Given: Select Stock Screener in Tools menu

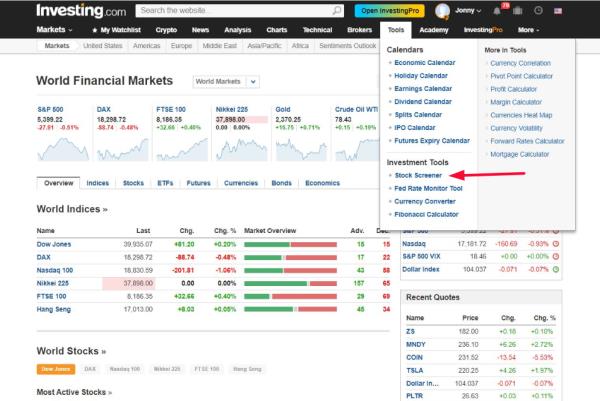Looking at the screenshot, I should pyautogui.click(x=418, y=175).
